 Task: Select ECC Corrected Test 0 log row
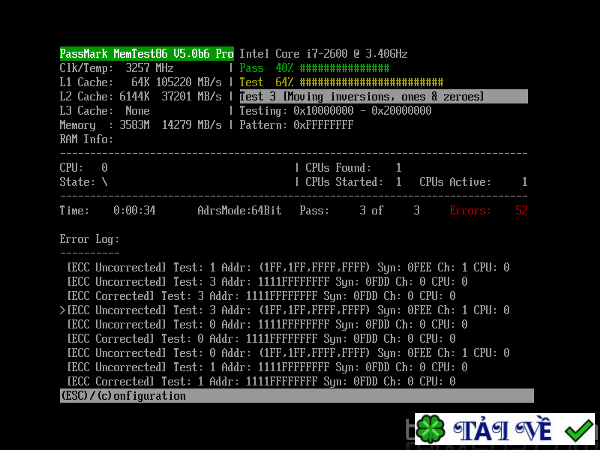click(261, 339)
